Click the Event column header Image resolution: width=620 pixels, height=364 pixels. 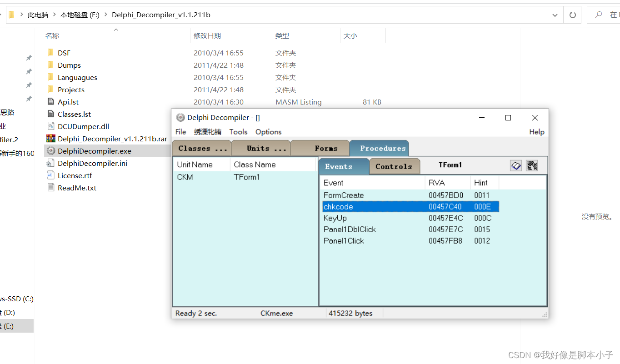[372, 183]
